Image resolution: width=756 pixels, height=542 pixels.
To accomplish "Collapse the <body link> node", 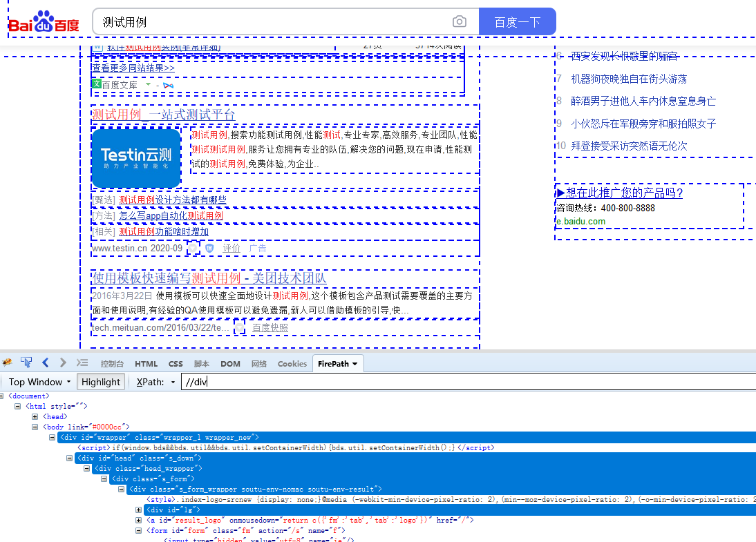I will (x=35, y=427).
